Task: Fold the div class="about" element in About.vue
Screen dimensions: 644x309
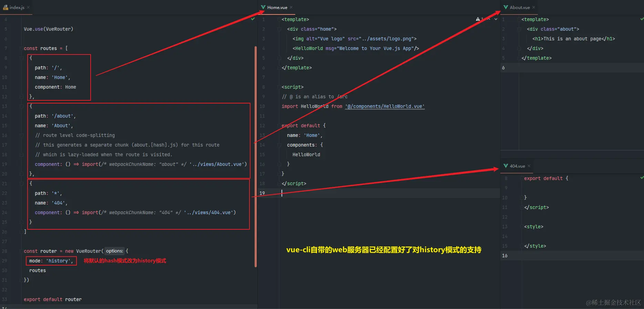Action: [x=519, y=29]
